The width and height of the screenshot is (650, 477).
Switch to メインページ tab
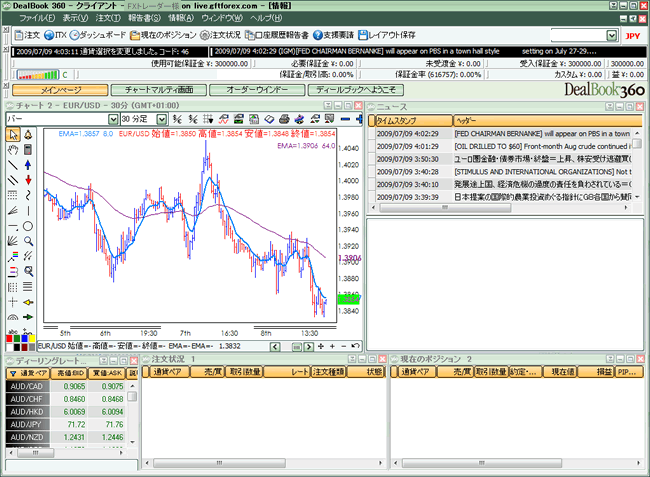[x=60, y=90]
